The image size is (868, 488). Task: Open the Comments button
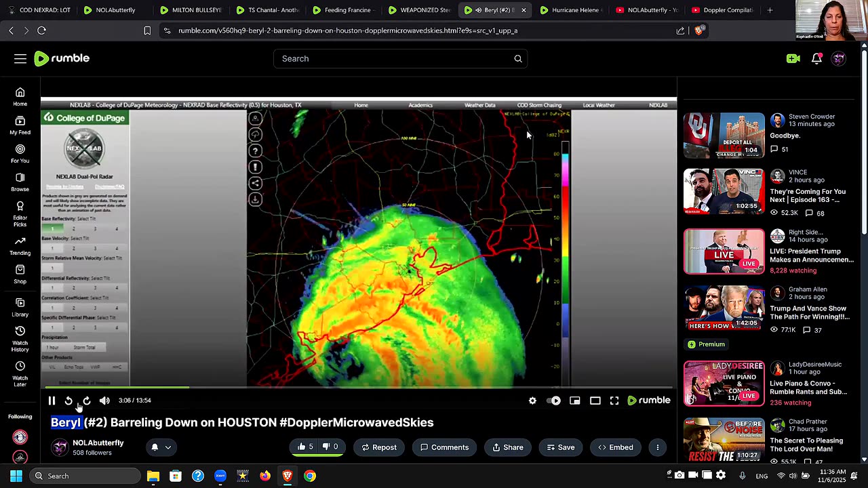(x=444, y=447)
